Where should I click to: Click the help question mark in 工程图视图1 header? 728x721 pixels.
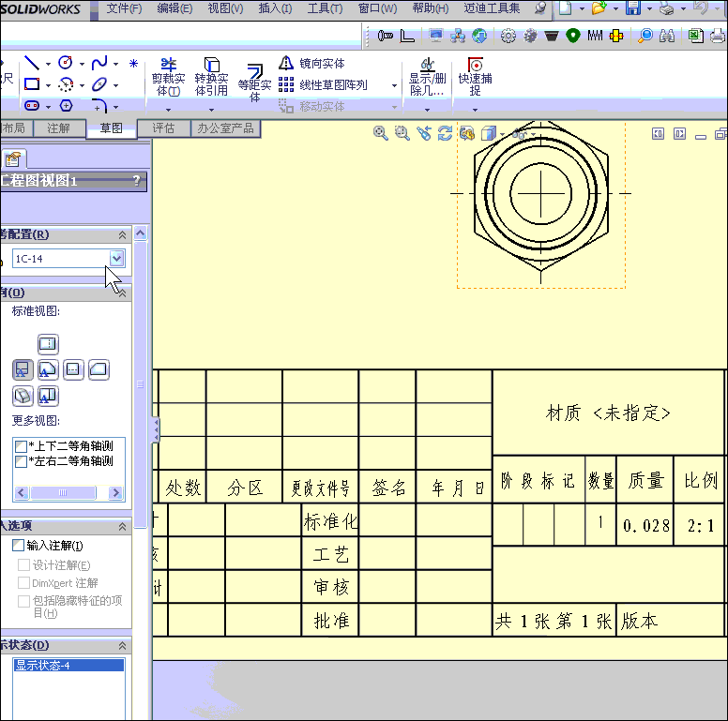(136, 180)
